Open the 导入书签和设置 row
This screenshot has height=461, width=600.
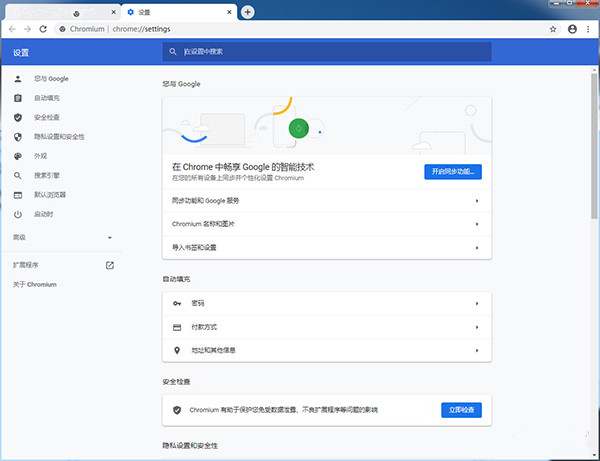coord(327,247)
